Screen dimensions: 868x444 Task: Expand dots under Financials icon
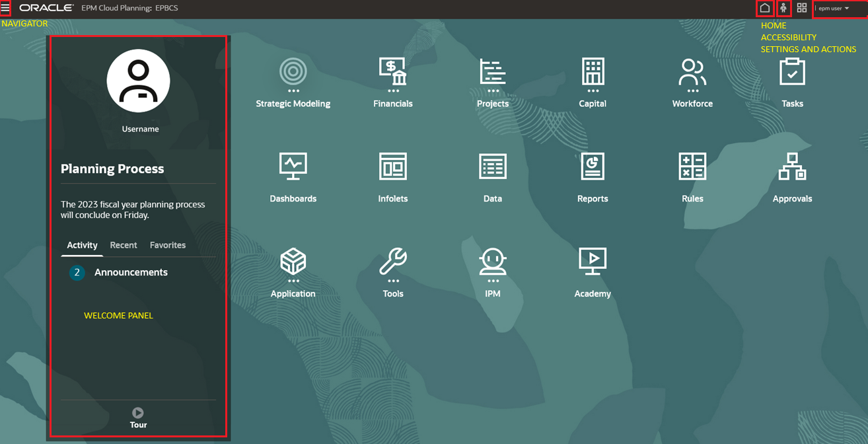393,91
